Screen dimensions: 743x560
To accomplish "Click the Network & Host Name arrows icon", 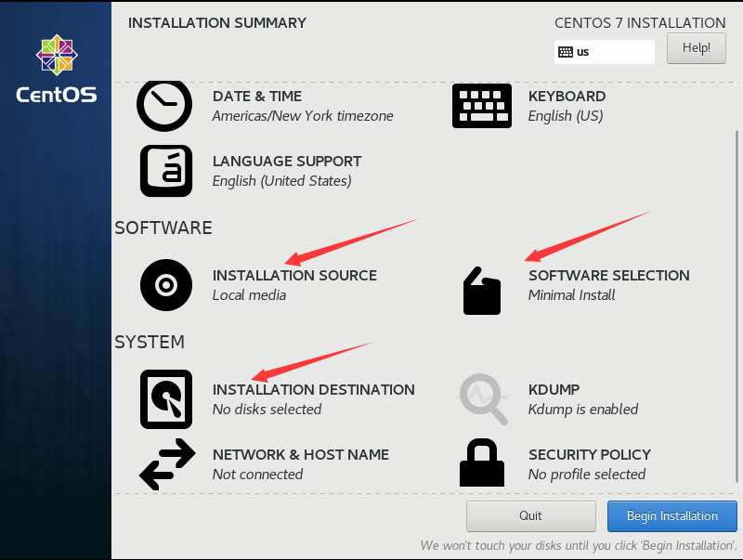I will pos(167,464).
